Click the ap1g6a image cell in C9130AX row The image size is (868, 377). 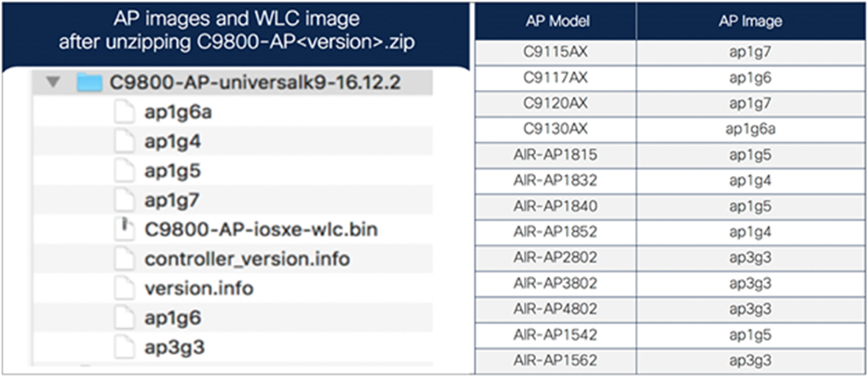click(x=750, y=129)
